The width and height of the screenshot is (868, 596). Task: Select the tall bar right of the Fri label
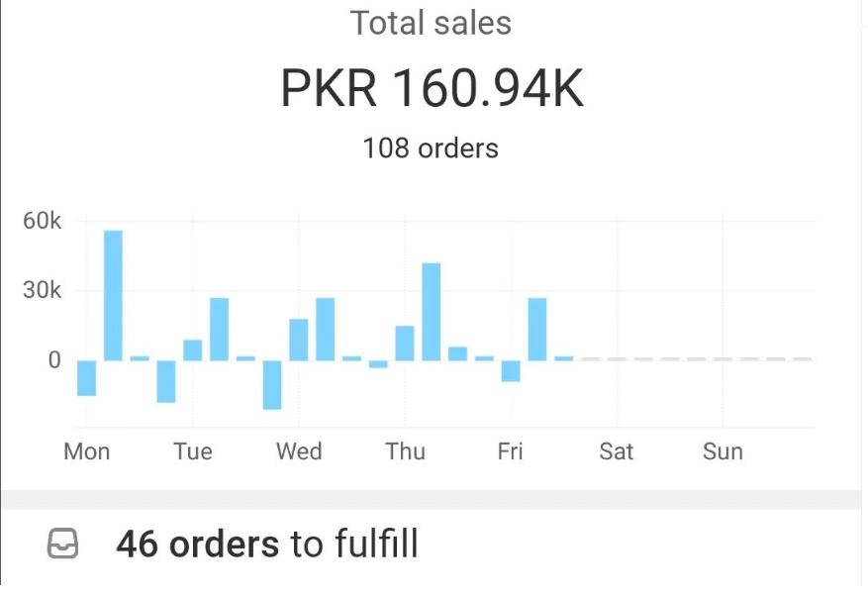(536, 329)
